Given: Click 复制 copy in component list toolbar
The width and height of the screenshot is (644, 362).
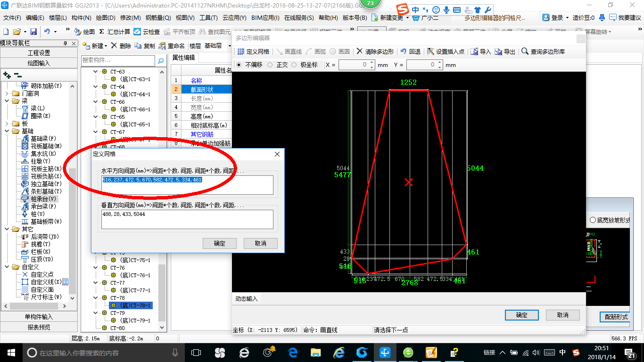Looking at the screenshot, I should (145, 46).
